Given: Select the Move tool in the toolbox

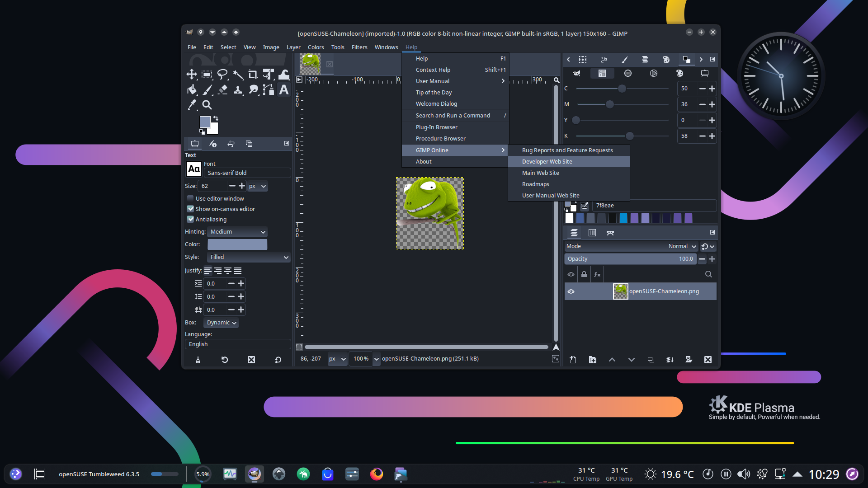Looking at the screenshot, I should 192,75.
